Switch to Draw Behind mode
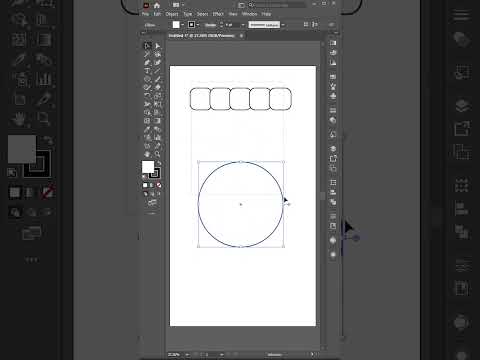The width and height of the screenshot is (480, 360). coord(152,194)
